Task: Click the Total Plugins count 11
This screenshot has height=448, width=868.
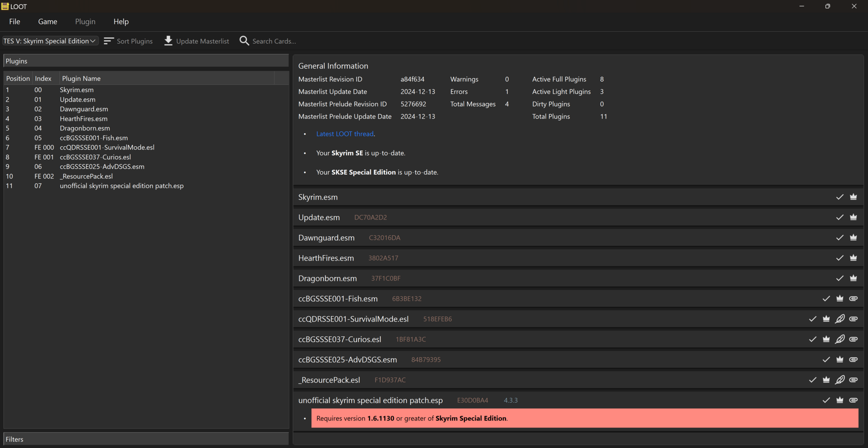Action: [x=604, y=117]
